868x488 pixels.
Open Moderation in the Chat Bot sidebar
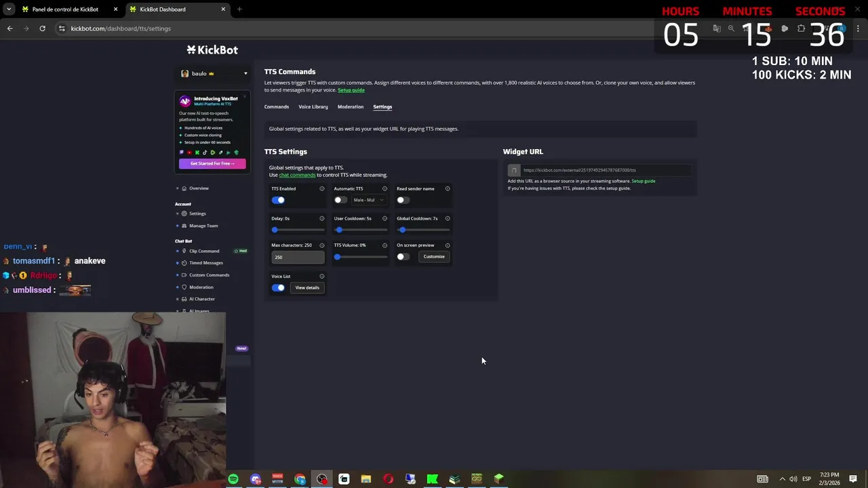point(201,287)
